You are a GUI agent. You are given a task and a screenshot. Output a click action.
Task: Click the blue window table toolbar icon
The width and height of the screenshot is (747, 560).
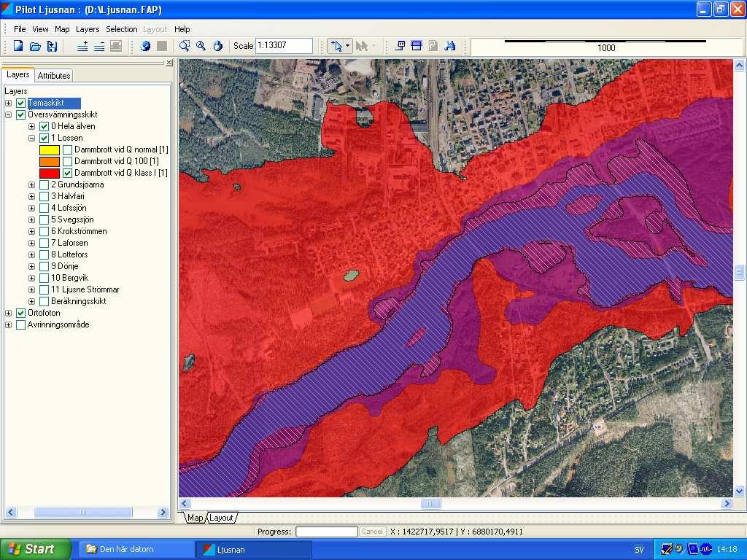tap(417, 46)
